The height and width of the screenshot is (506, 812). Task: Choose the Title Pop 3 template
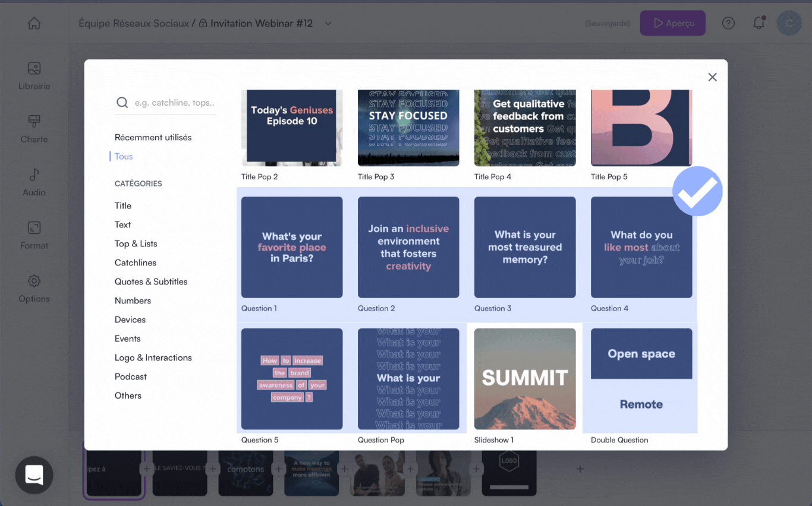[408, 128]
